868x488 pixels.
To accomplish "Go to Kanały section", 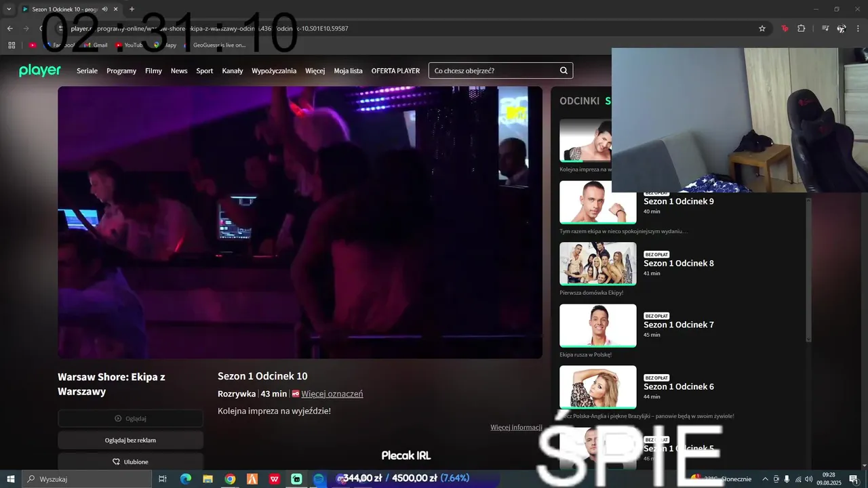I will point(233,71).
